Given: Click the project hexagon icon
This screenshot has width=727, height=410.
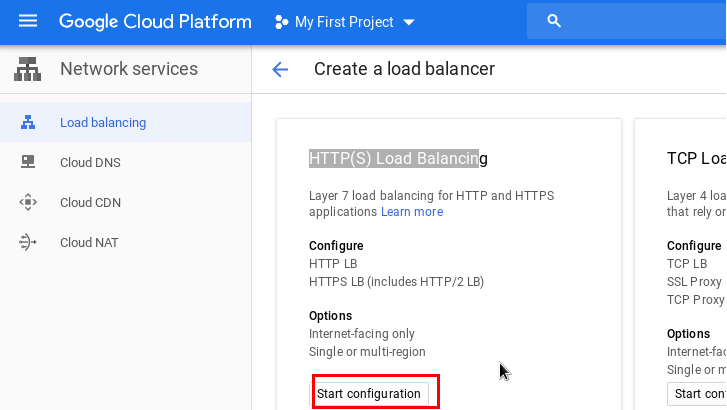Looking at the screenshot, I should 281,22.
